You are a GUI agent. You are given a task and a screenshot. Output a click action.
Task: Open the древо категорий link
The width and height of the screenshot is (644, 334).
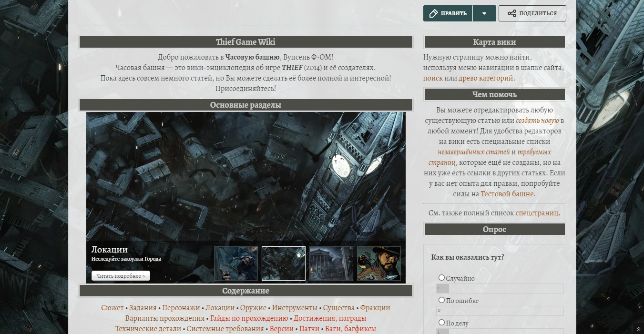tap(486, 78)
